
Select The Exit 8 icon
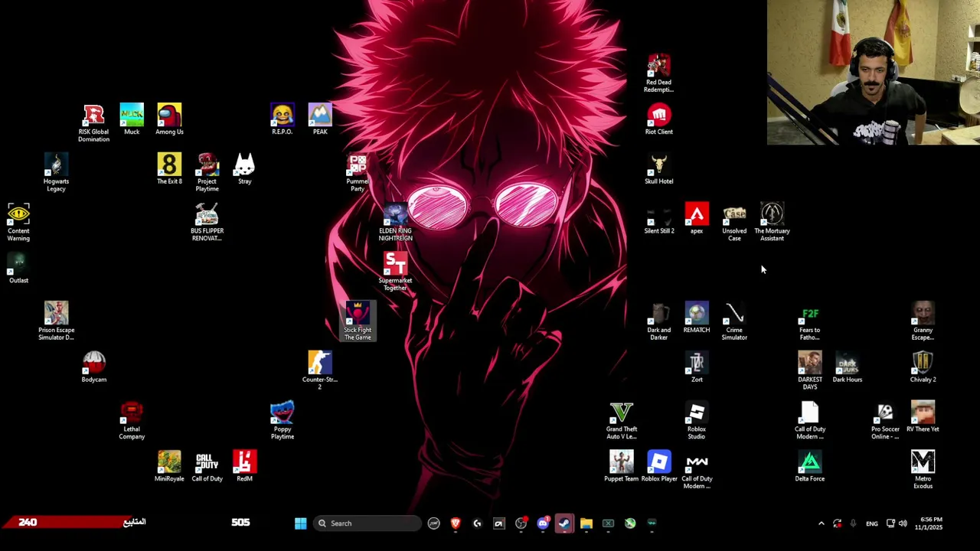coord(169,170)
